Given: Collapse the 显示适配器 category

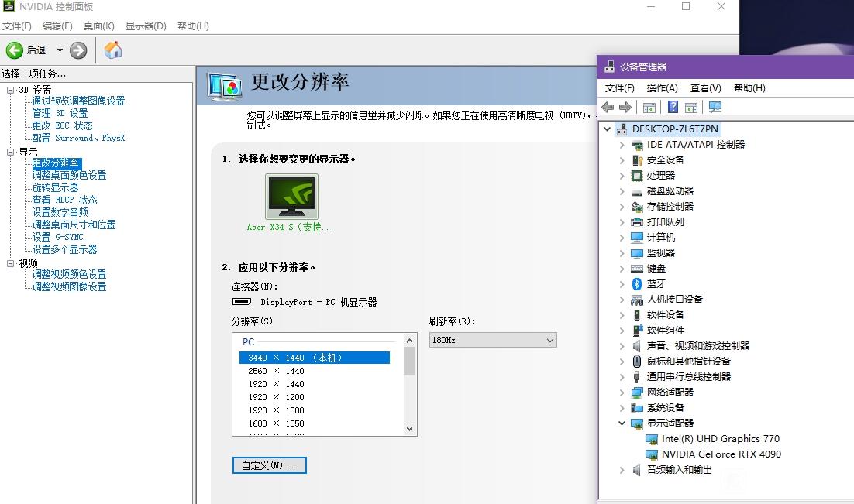Looking at the screenshot, I should click(x=622, y=423).
